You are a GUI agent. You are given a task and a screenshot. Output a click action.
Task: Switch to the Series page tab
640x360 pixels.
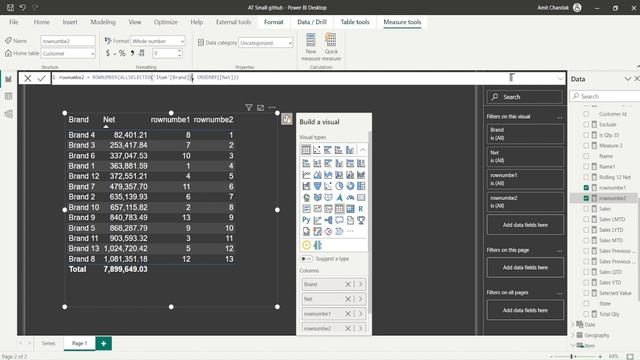(x=49, y=343)
